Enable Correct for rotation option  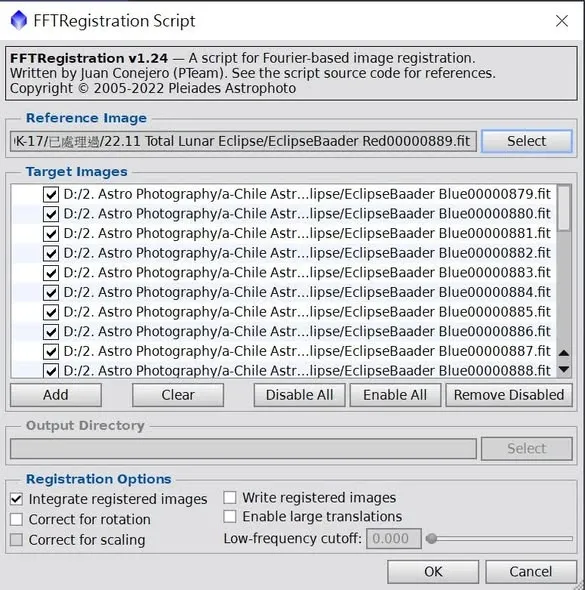[x=16, y=519]
